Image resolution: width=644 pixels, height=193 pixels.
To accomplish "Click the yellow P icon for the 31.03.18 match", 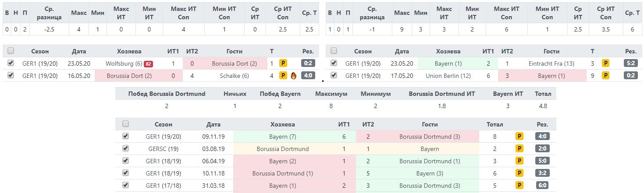I will 519,186.
